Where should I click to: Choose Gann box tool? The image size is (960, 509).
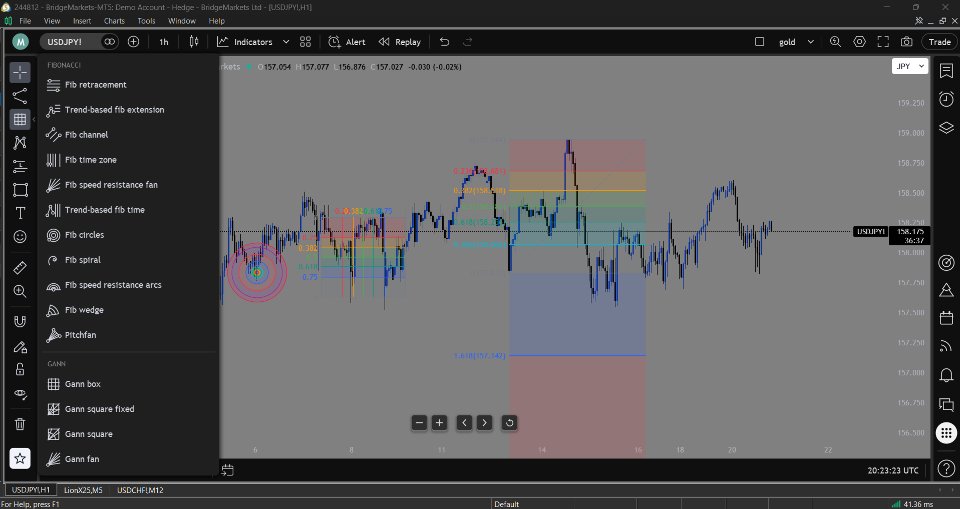click(x=129, y=384)
